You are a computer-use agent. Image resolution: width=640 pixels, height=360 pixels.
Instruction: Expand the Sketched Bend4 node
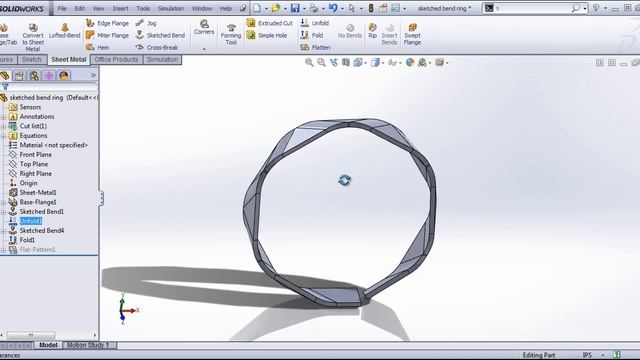(x=3, y=231)
